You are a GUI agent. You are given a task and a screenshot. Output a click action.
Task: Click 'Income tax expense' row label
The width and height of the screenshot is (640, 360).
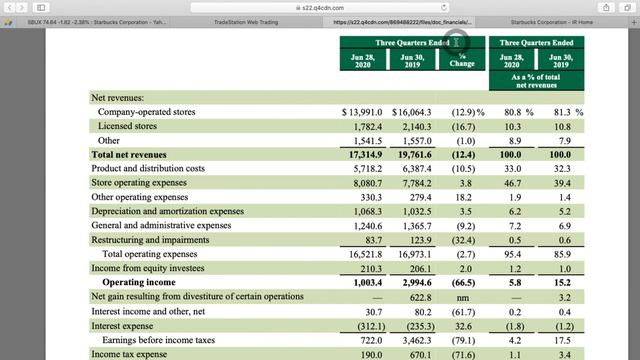[129, 354]
